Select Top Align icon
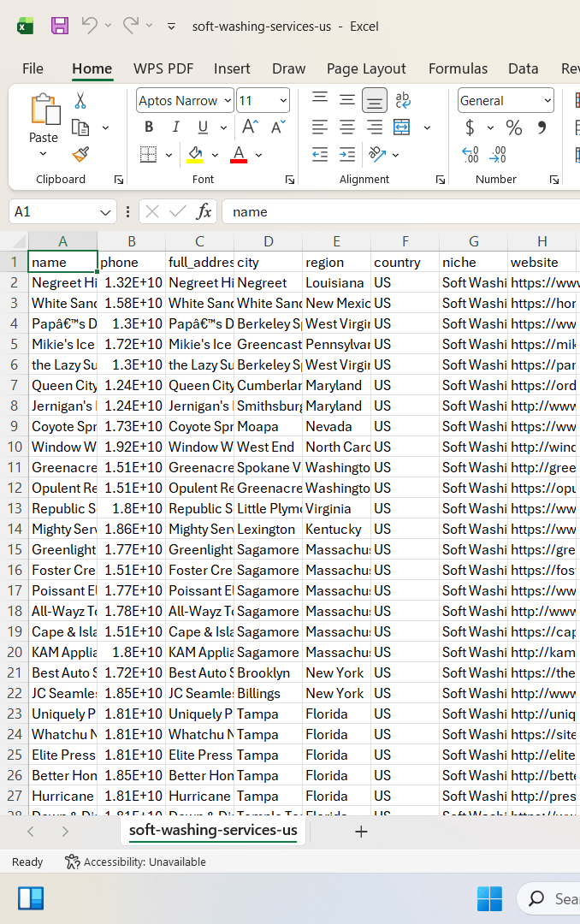 tap(319, 99)
